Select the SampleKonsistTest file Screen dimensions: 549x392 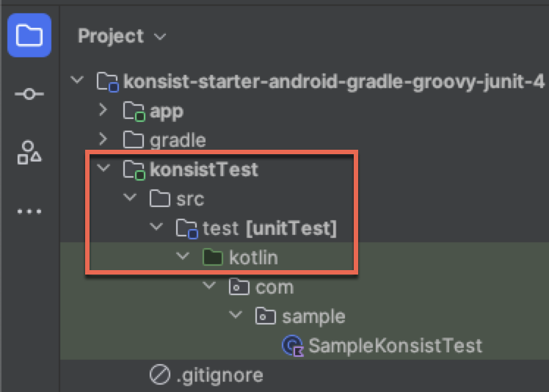(395, 346)
